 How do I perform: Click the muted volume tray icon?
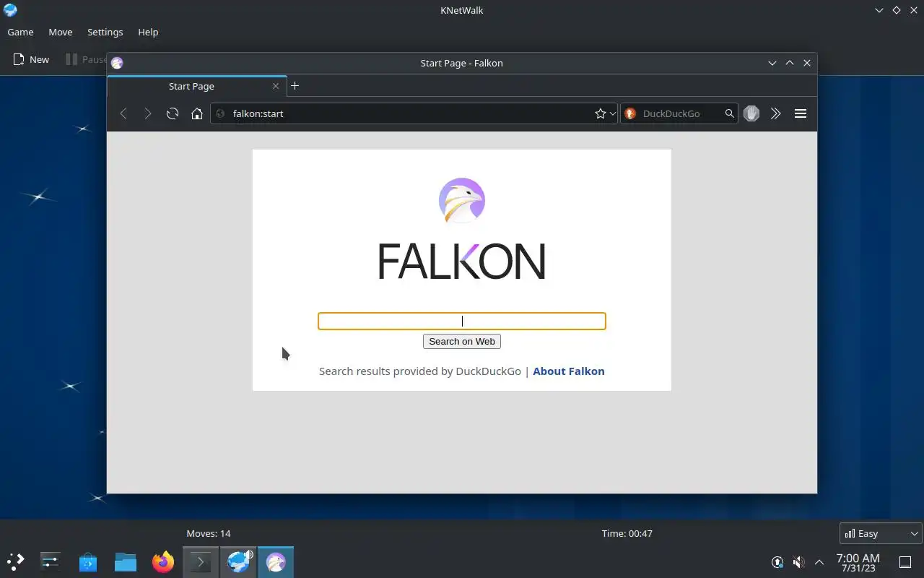(798, 562)
